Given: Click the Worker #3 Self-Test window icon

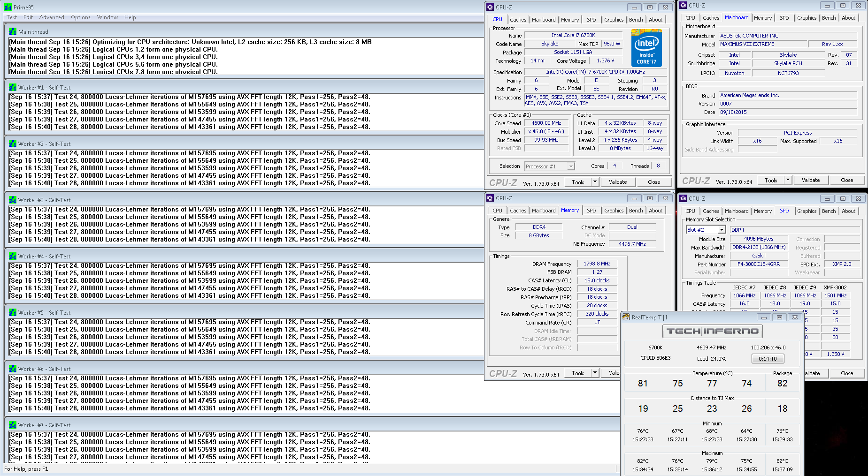Looking at the screenshot, I should [x=13, y=200].
